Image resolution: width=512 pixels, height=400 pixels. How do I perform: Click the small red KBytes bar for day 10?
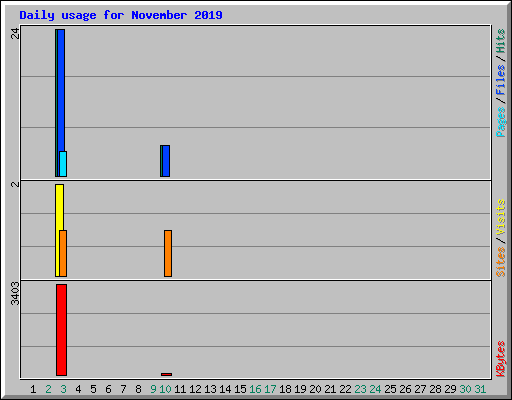pyautogui.click(x=166, y=374)
